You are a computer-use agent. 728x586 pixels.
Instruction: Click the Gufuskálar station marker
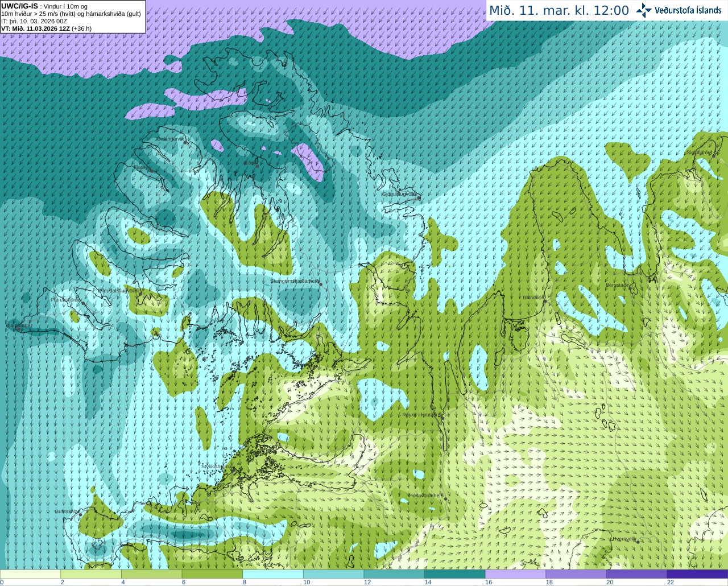pyautogui.click(x=80, y=515)
